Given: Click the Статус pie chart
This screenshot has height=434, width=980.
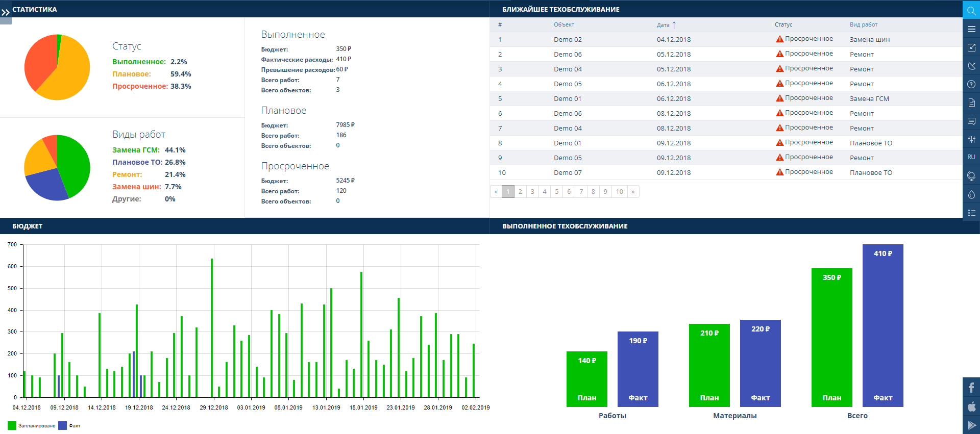Looking at the screenshot, I should [x=57, y=67].
